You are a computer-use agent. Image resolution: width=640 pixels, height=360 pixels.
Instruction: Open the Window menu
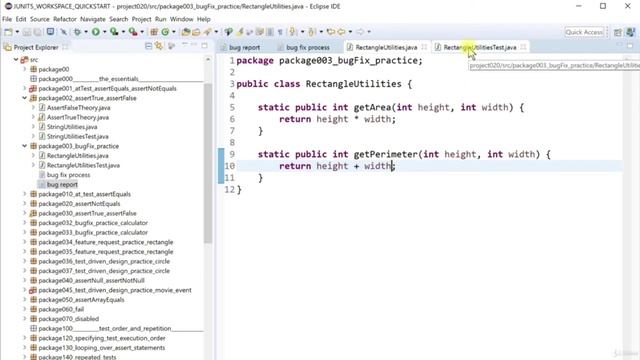tap(182, 19)
